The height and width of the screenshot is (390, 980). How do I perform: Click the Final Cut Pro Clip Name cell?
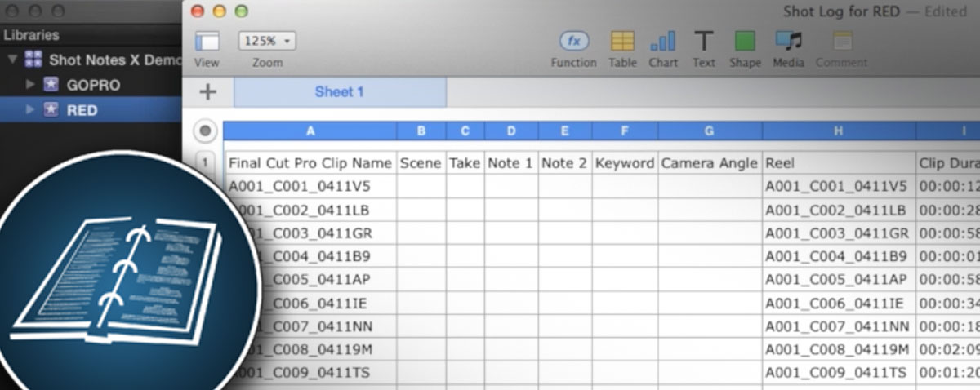pyautogui.click(x=310, y=163)
